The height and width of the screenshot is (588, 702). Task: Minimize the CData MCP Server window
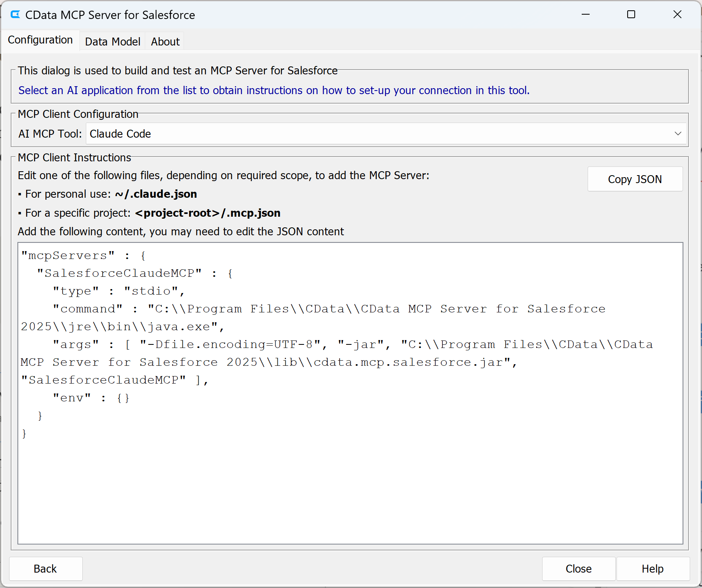pyautogui.click(x=585, y=15)
